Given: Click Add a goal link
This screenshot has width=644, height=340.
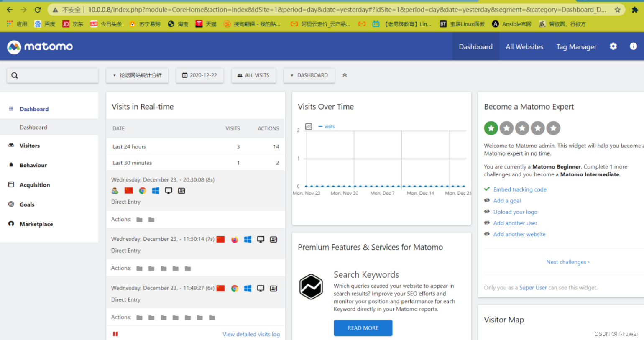Looking at the screenshot, I should tap(507, 201).
